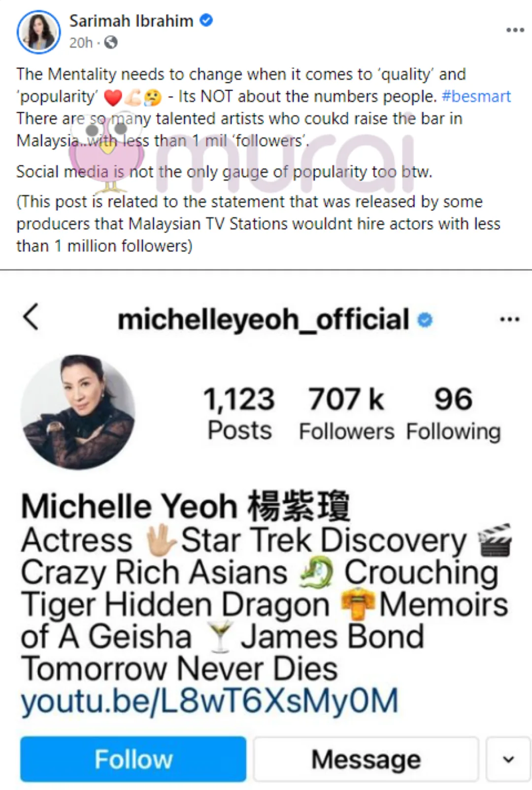Expand the suggested accounts dropdown arrow
The image size is (532, 790).
point(509,759)
